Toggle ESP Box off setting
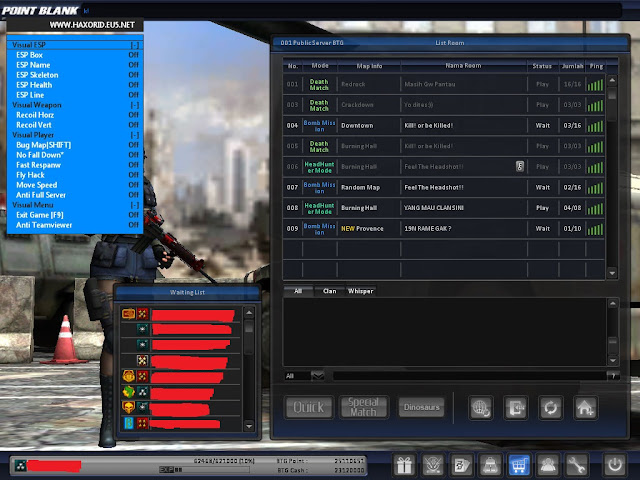This screenshot has width=640, height=480. [x=75, y=55]
